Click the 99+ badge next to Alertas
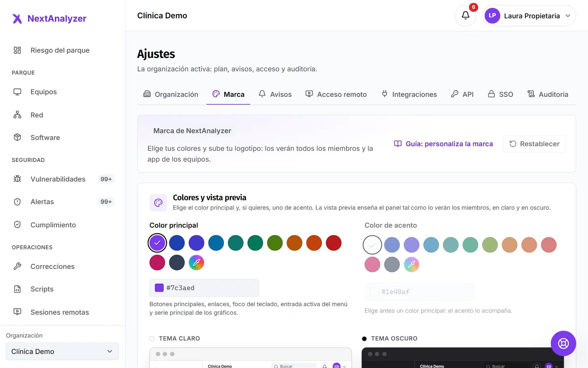Screen dimensions: 588x368 tap(106, 202)
